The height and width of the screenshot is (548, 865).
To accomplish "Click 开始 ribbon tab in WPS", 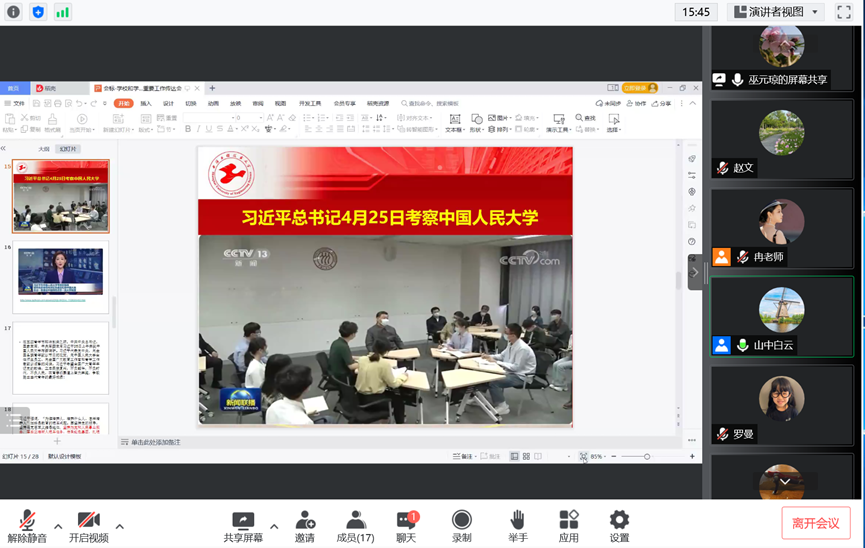I will [124, 103].
